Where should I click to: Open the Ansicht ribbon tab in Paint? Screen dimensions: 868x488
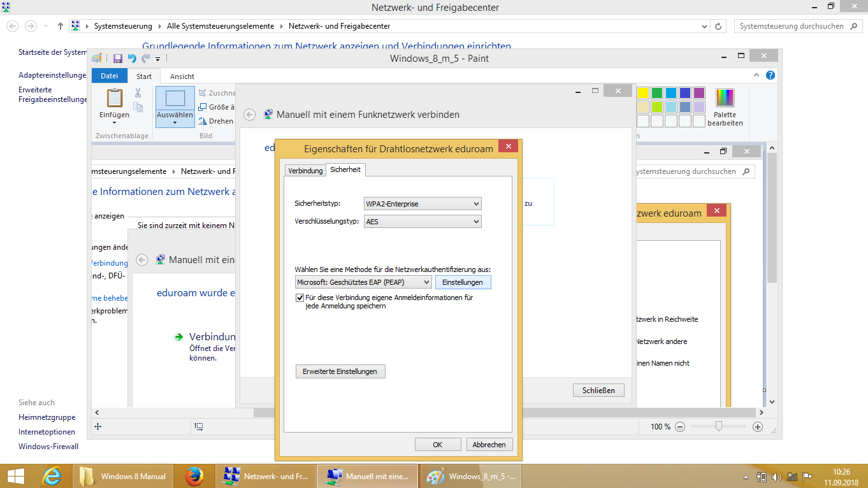tap(182, 76)
